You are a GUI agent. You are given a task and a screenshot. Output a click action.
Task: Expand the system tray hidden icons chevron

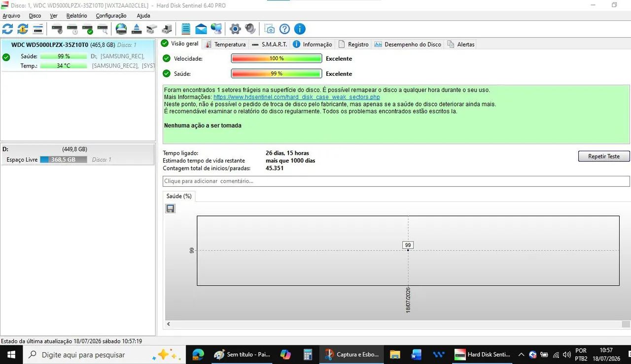click(x=521, y=355)
